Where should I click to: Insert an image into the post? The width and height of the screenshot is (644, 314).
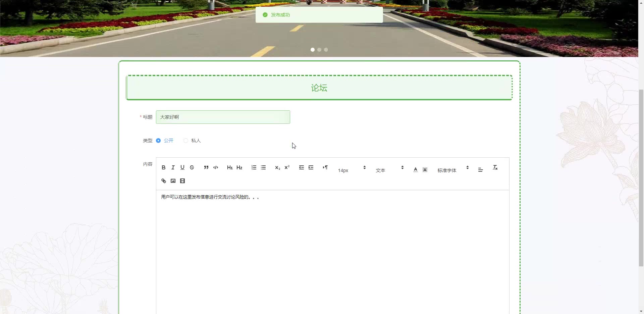pyautogui.click(x=173, y=181)
